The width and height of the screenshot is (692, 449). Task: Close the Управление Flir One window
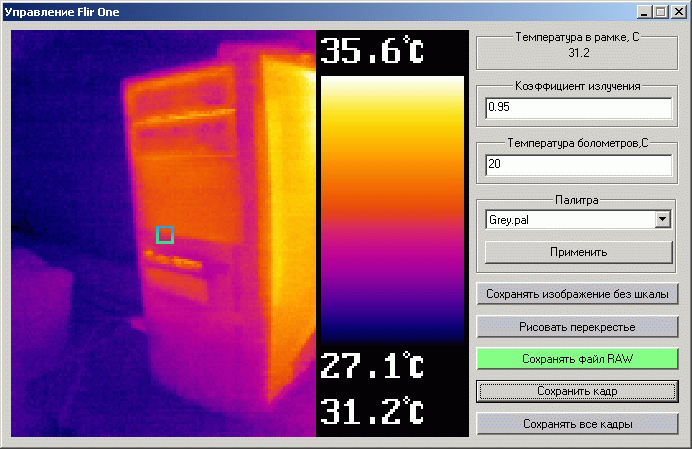tap(678, 12)
